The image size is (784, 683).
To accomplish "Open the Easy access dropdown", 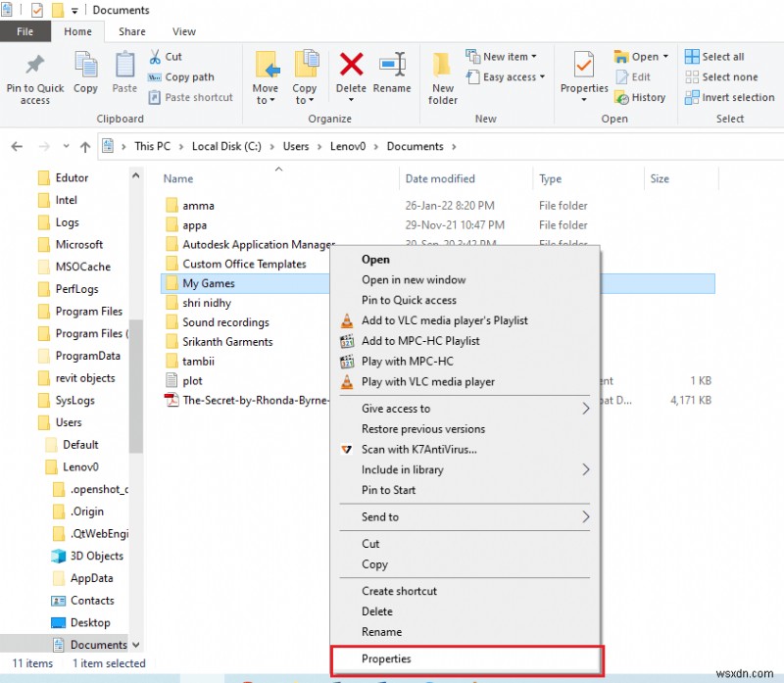I will click(505, 77).
